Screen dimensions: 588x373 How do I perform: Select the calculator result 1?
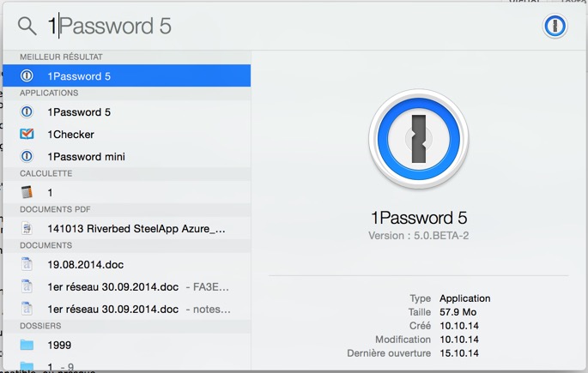click(x=127, y=192)
